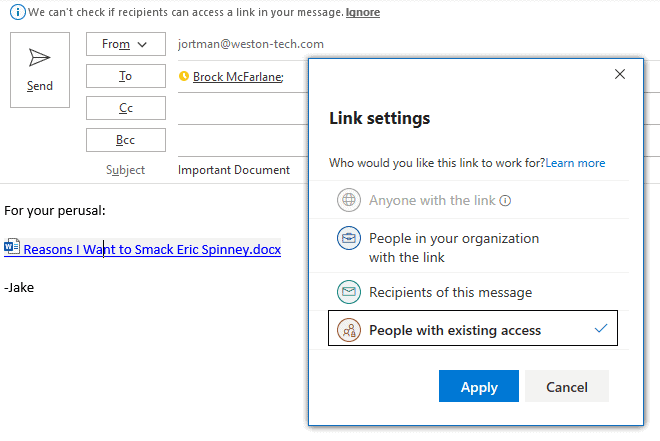Click the people icon for existing access
This screenshot has height=441, width=660.
point(349,330)
